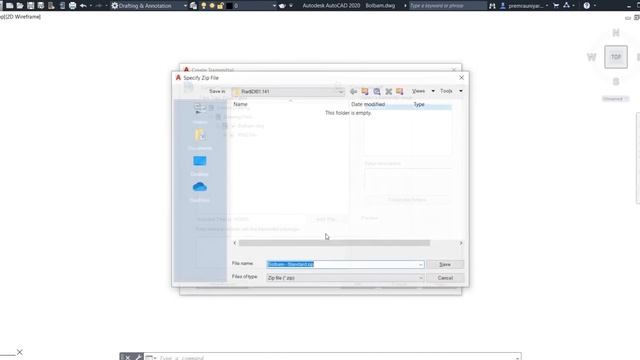The height and width of the screenshot is (360, 640).
Task: Toggle the layer freeze sun icon
Action: tap(212, 6)
